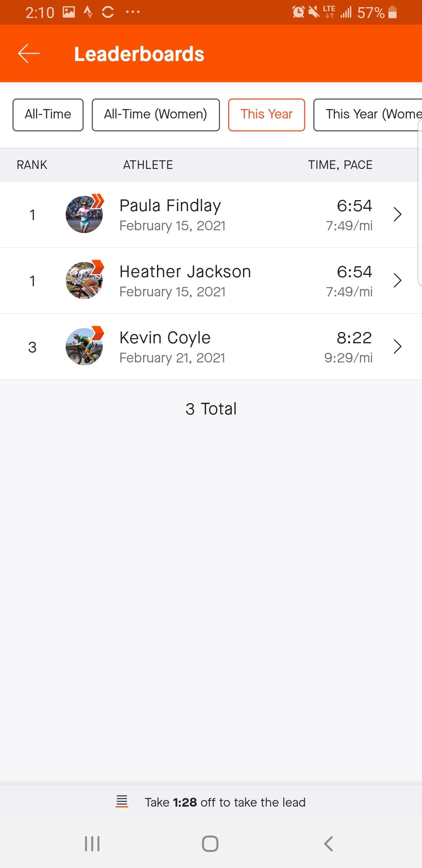Tap Heather Jackson's avatar photo

[84, 280]
